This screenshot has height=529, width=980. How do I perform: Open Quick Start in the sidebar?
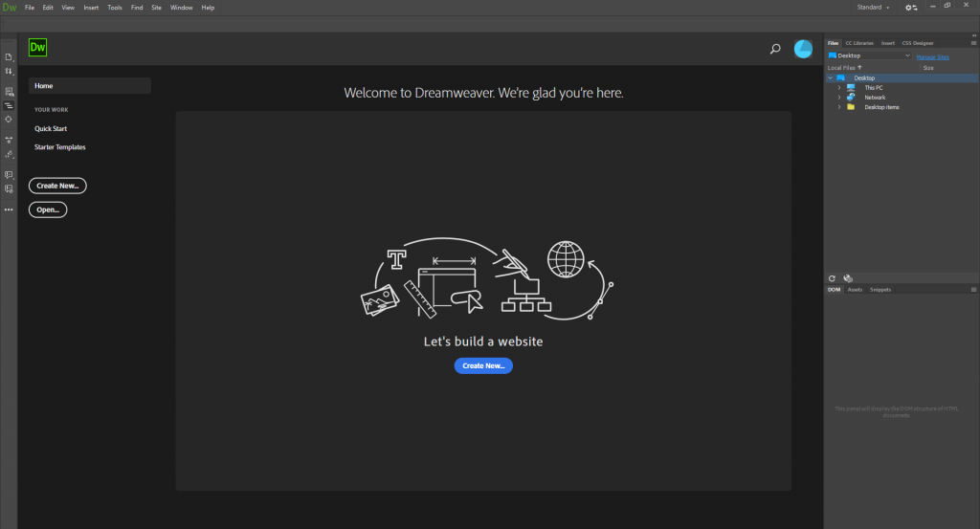(x=51, y=128)
